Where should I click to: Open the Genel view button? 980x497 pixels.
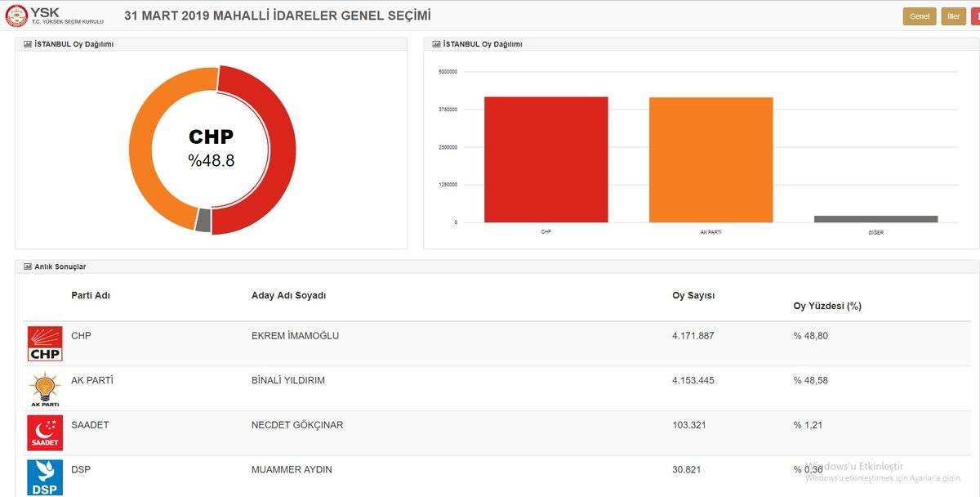[x=920, y=16]
